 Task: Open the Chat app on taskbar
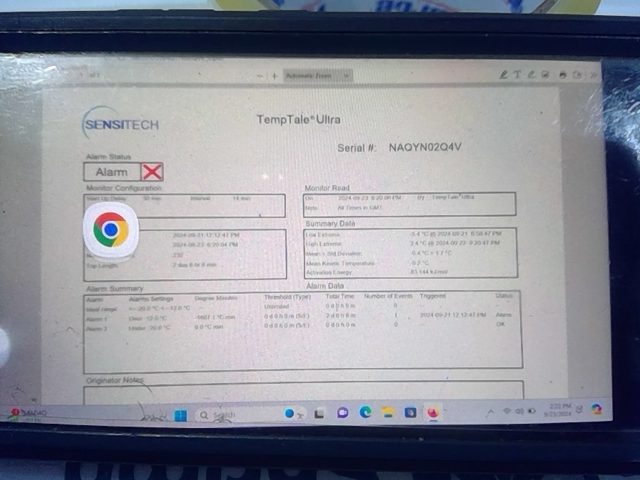pyautogui.click(x=342, y=413)
